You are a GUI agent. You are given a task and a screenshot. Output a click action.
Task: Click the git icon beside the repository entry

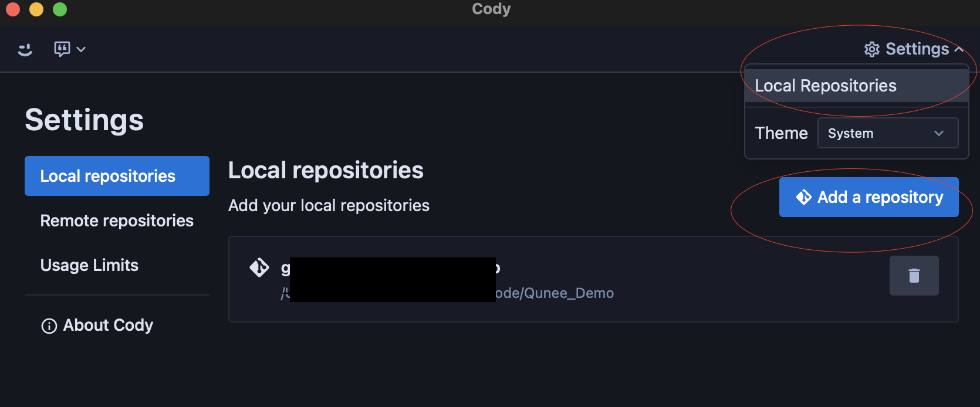(259, 267)
